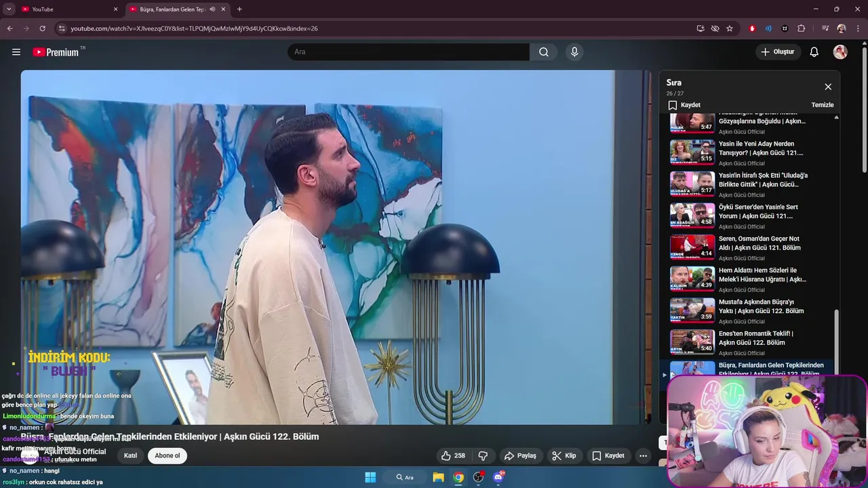Image resolution: width=868 pixels, height=488 pixels.
Task: Open File Explorer from taskbar
Action: pos(438,477)
